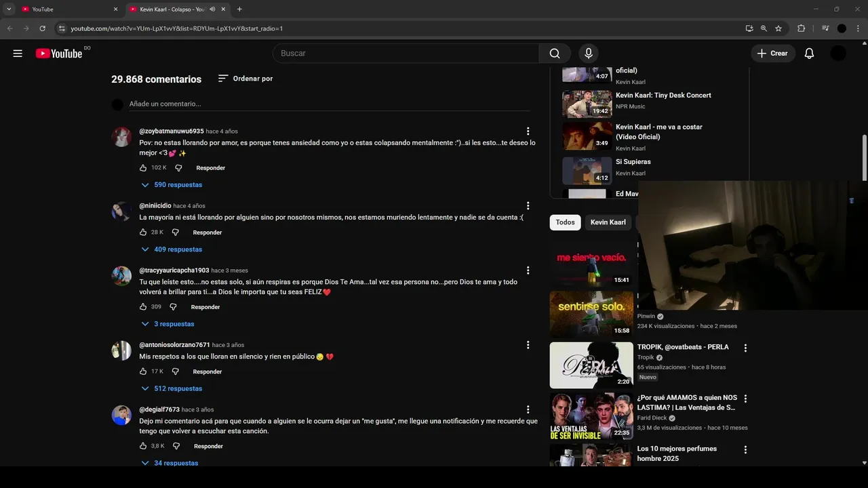868x488 pixels.
Task: Expand 3 respuestas replies
Action: (167, 324)
